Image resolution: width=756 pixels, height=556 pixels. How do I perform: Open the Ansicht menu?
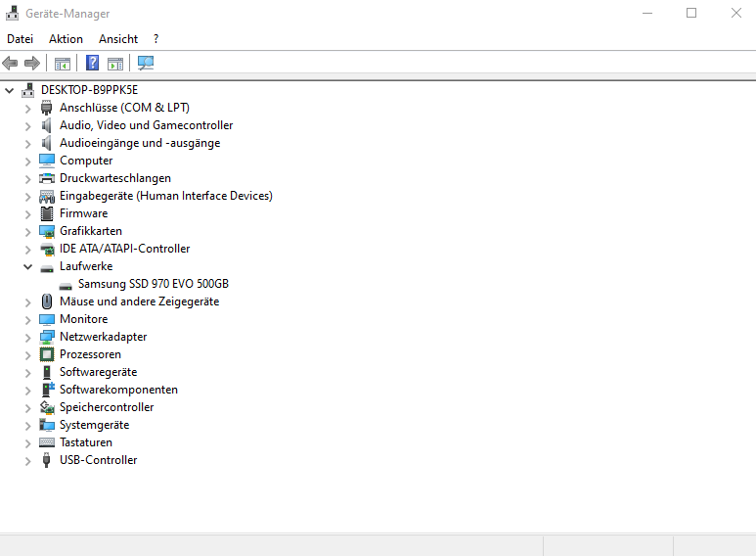pyautogui.click(x=118, y=39)
